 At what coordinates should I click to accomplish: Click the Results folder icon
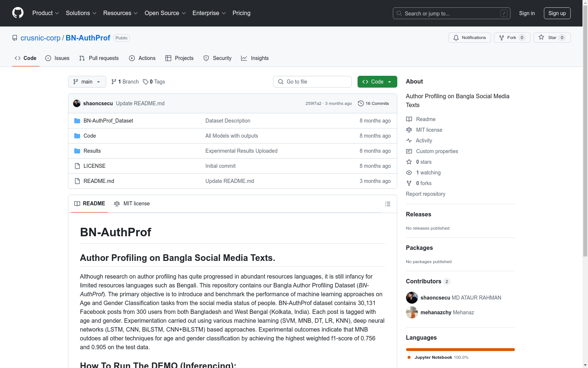point(77,151)
